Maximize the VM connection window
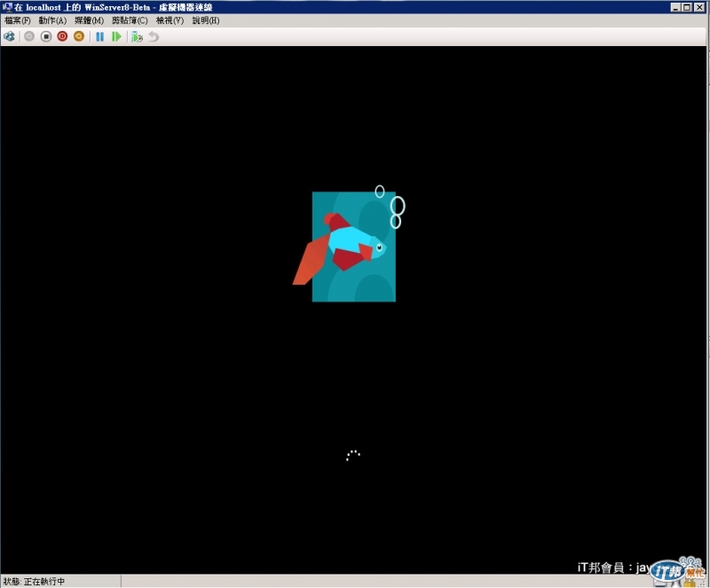The image size is (710, 588). pos(687,7)
